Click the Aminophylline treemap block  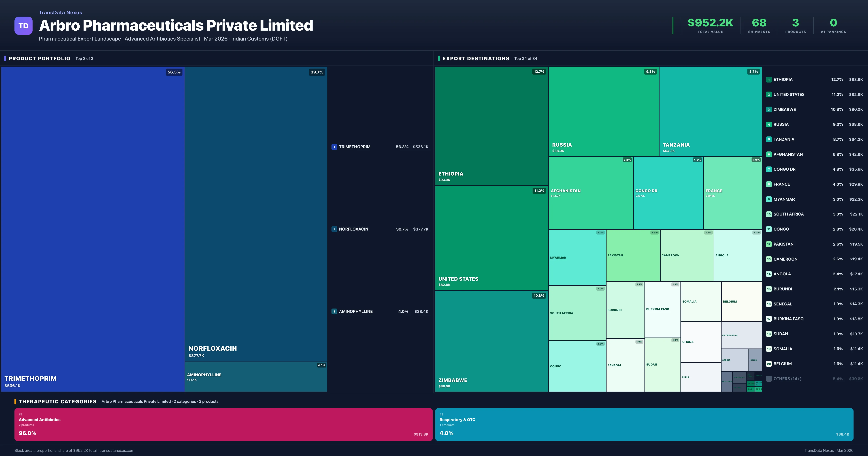click(x=256, y=377)
